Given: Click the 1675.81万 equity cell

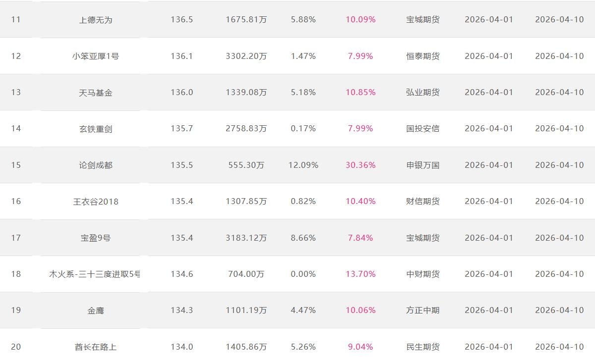Looking at the screenshot, I should [x=246, y=20].
